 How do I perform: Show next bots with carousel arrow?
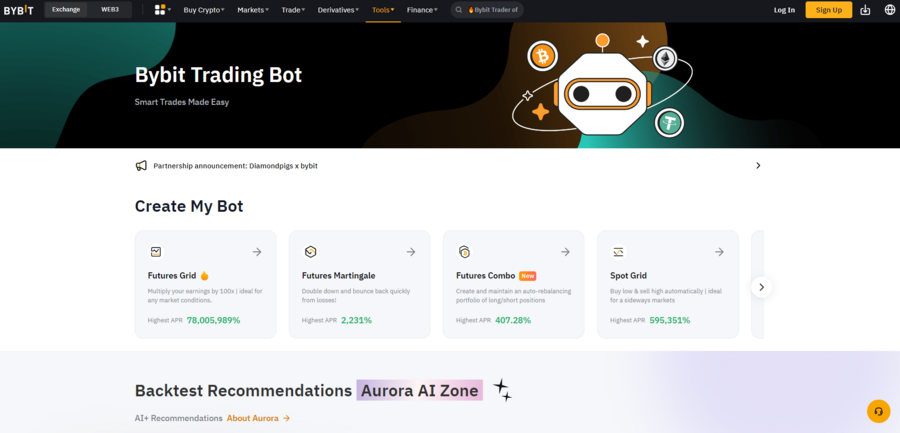(x=762, y=287)
